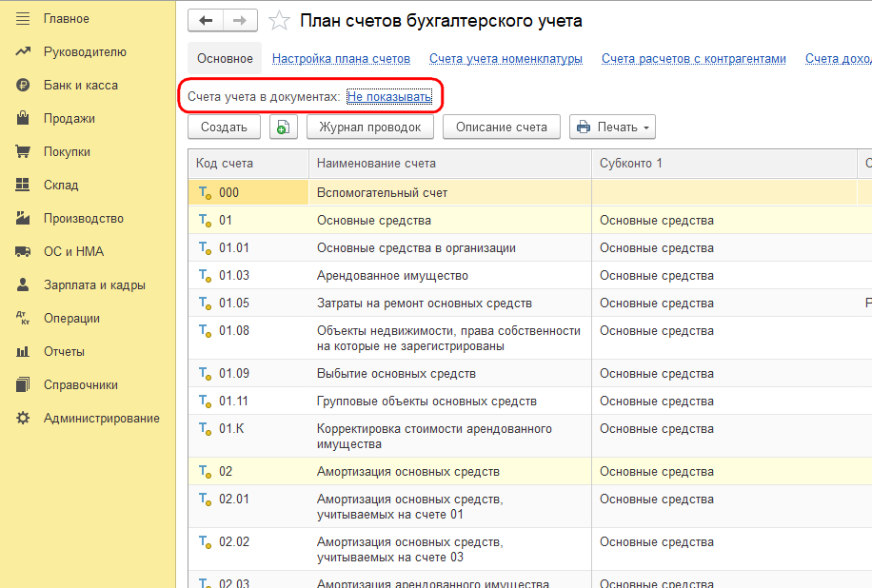Click the account icon in row 02.02
Image resolution: width=872 pixels, height=588 pixels.
(x=206, y=542)
